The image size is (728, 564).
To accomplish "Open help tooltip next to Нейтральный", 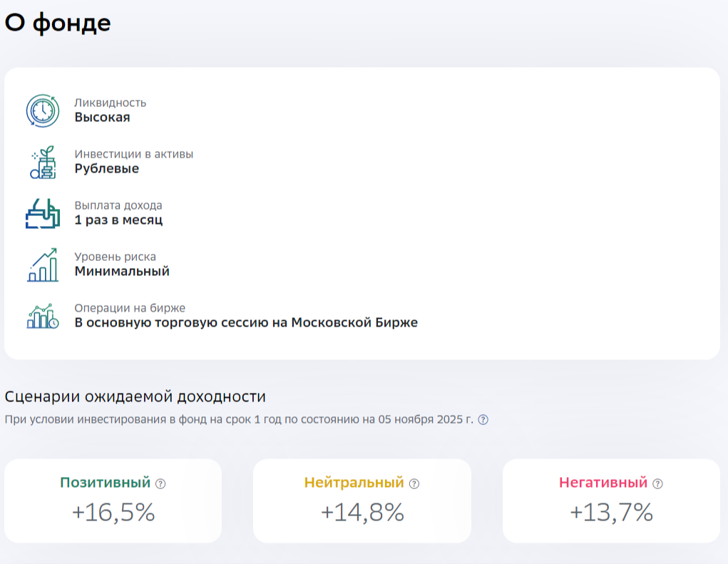I will pyautogui.click(x=414, y=483).
